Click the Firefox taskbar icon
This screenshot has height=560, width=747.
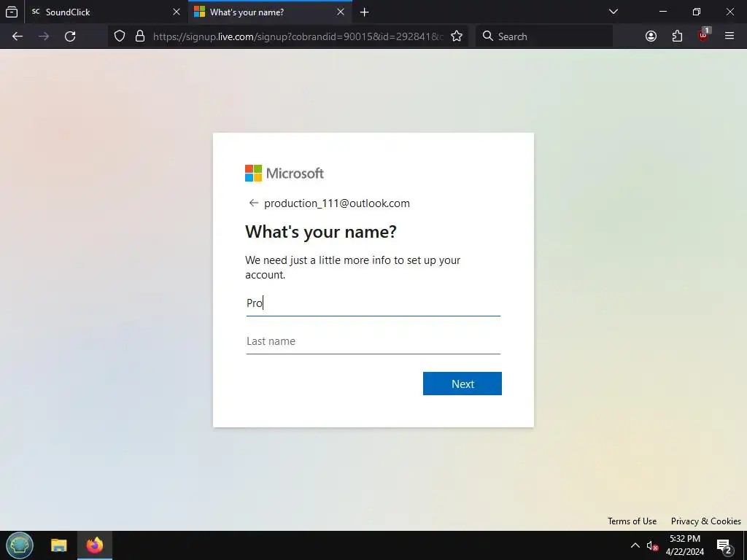click(95, 545)
